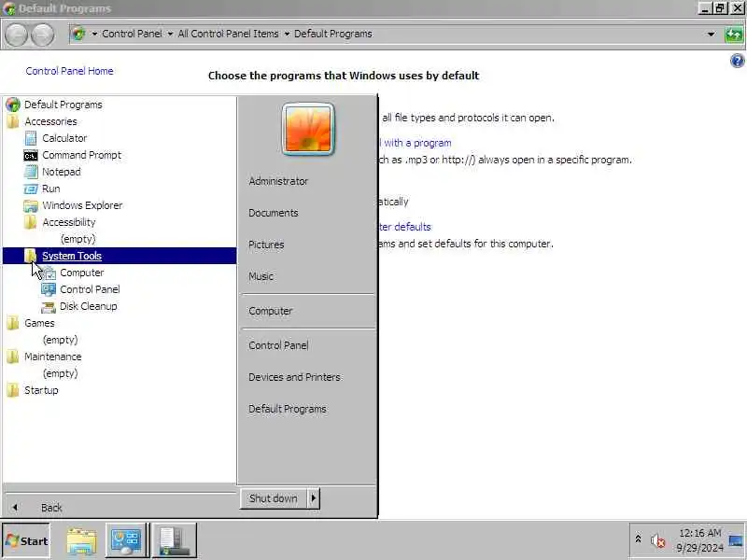Open the Startup folder

click(41, 390)
